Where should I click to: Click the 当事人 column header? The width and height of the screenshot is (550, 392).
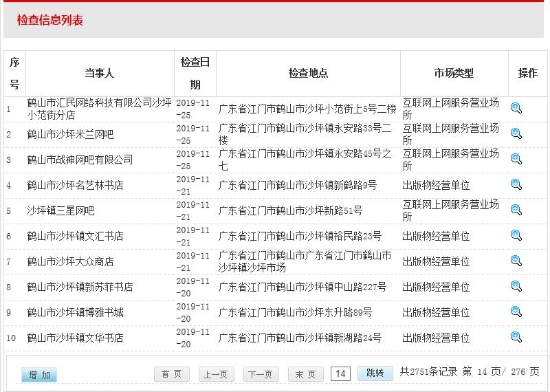click(x=100, y=73)
